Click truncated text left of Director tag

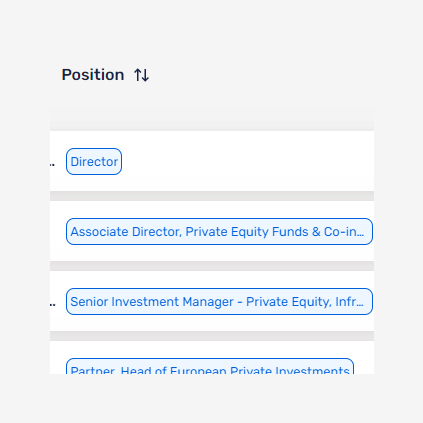point(52,164)
